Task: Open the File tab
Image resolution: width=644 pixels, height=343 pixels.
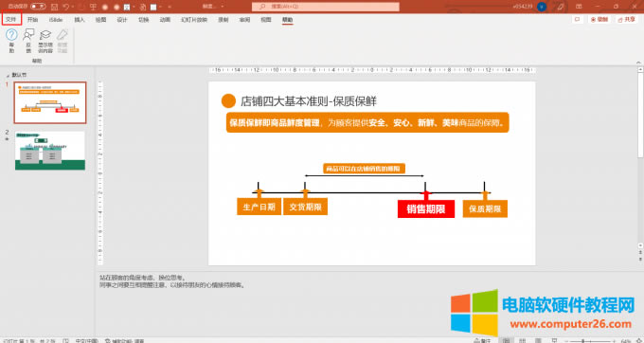Action: [11, 19]
